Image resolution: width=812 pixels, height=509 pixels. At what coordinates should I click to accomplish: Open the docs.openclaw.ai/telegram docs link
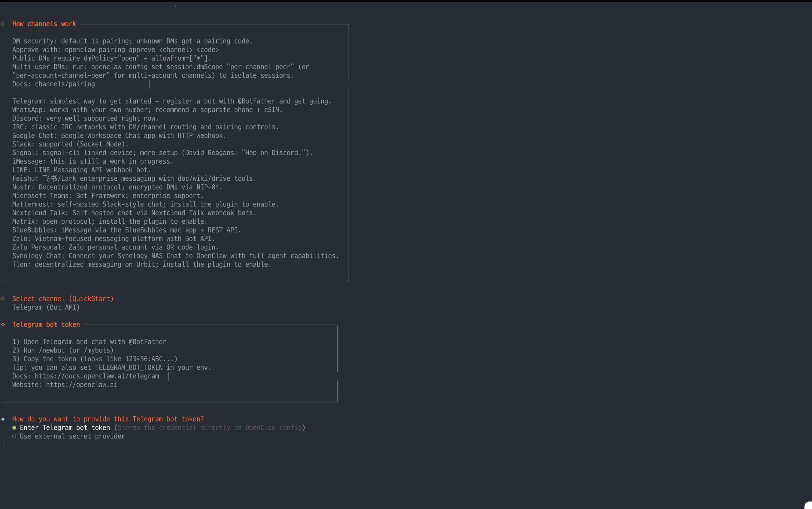97,376
